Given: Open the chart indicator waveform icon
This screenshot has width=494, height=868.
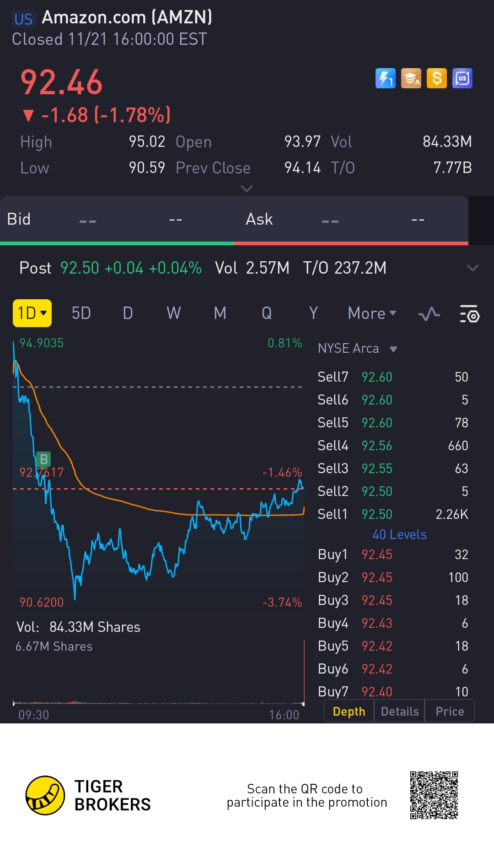Looking at the screenshot, I should [x=429, y=314].
